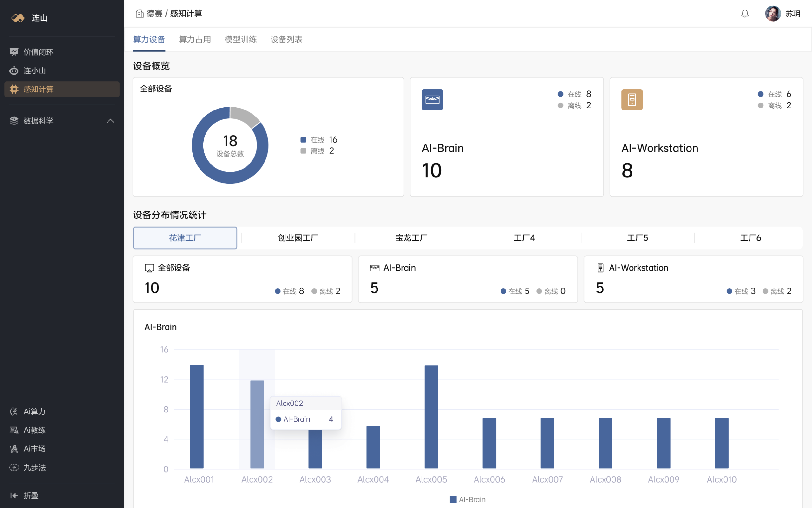Click the 8 total in AI-Workstation overview card
This screenshot has height=508, width=812.
[x=627, y=171]
